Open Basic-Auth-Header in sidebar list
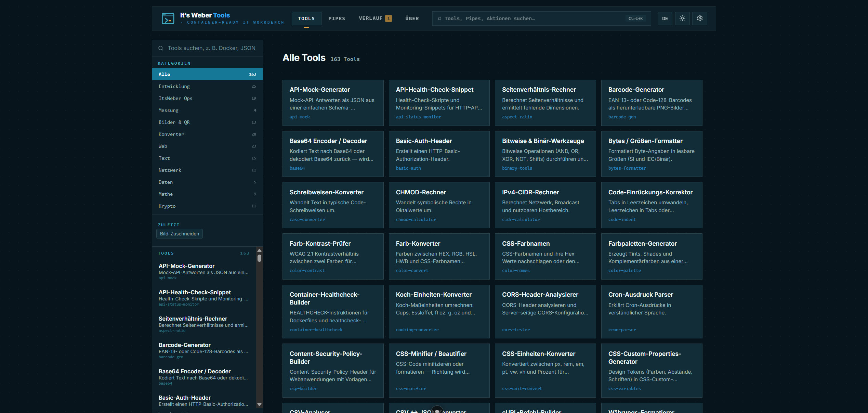Image resolution: width=868 pixels, height=413 pixels. point(204,401)
